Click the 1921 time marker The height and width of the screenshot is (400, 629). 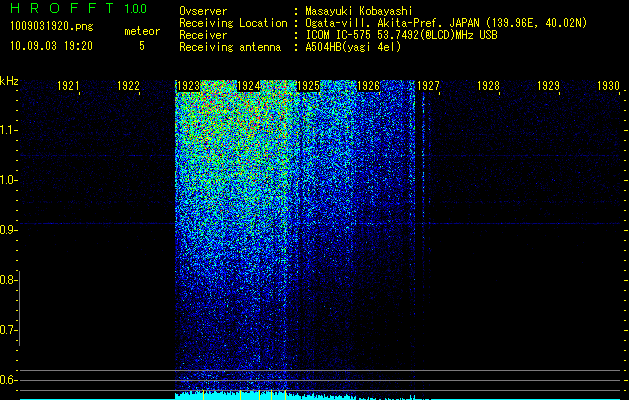[68, 86]
